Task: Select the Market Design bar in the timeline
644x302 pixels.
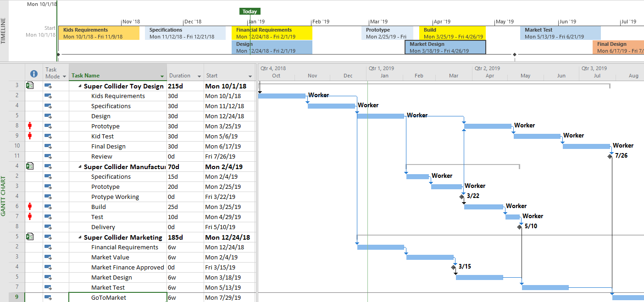Action: coord(445,47)
